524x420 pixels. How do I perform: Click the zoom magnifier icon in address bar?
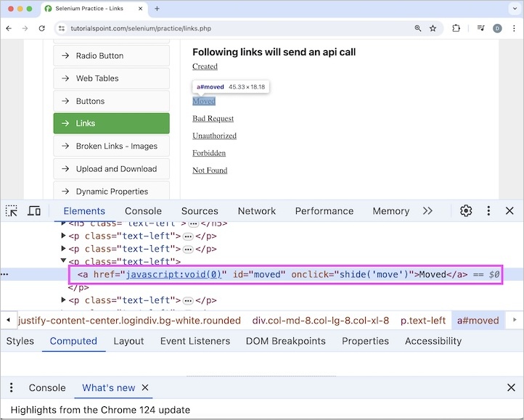[418, 28]
